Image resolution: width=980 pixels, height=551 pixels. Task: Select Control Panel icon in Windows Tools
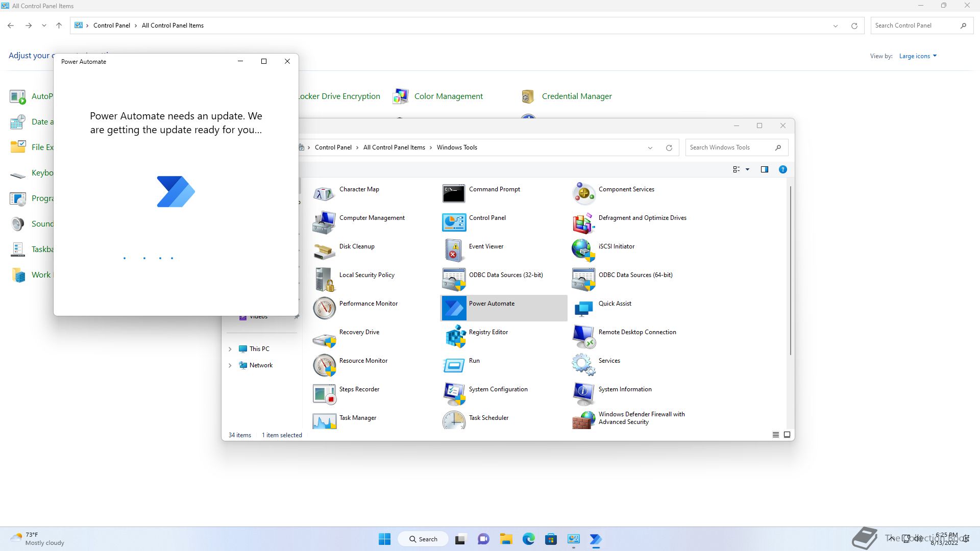coord(454,222)
